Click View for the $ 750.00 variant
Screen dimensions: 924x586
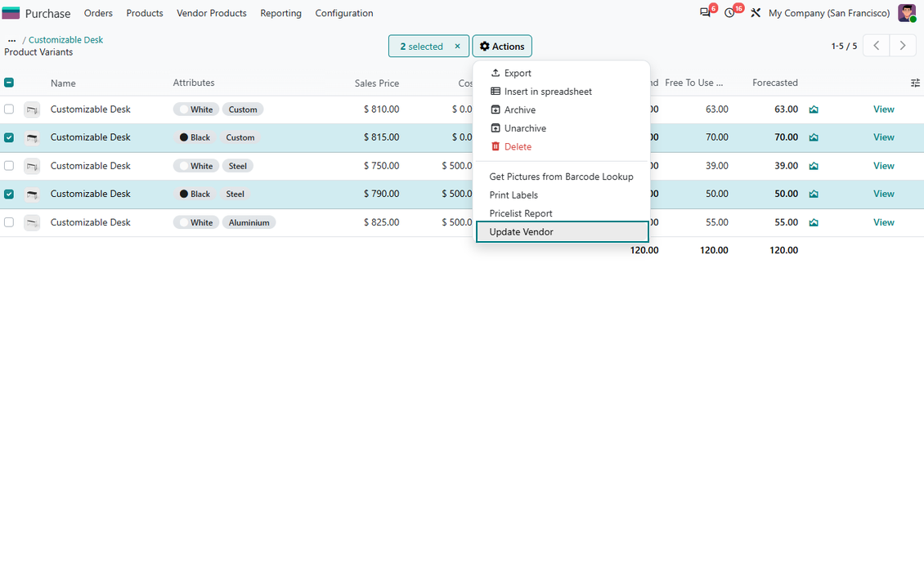[883, 166]
